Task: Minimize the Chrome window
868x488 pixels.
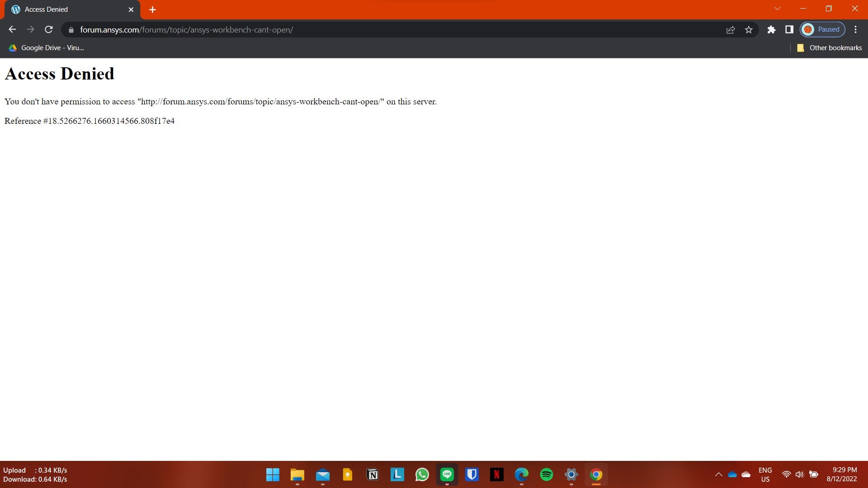Action: (803, 9)
